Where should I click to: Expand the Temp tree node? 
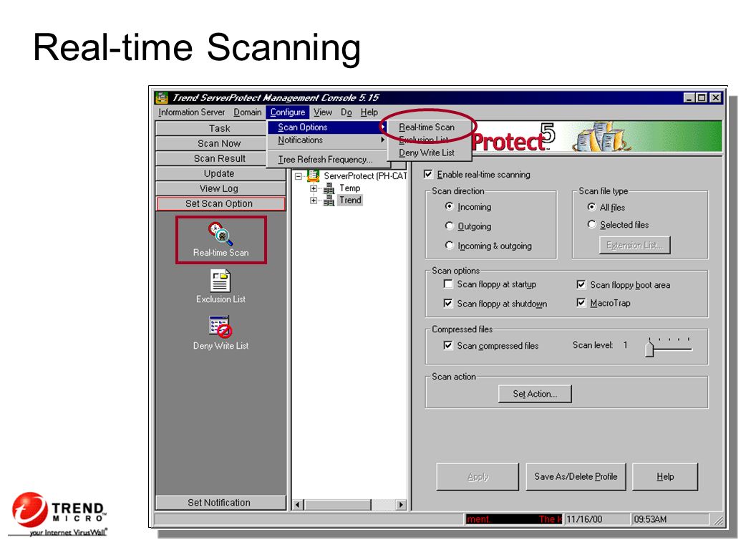tap(314, 188)
